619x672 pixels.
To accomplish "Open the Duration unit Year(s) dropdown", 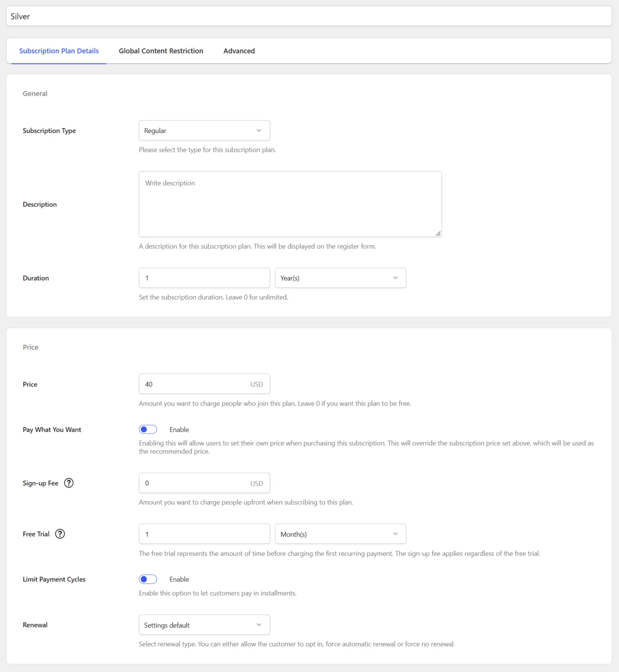I will 340,278.
